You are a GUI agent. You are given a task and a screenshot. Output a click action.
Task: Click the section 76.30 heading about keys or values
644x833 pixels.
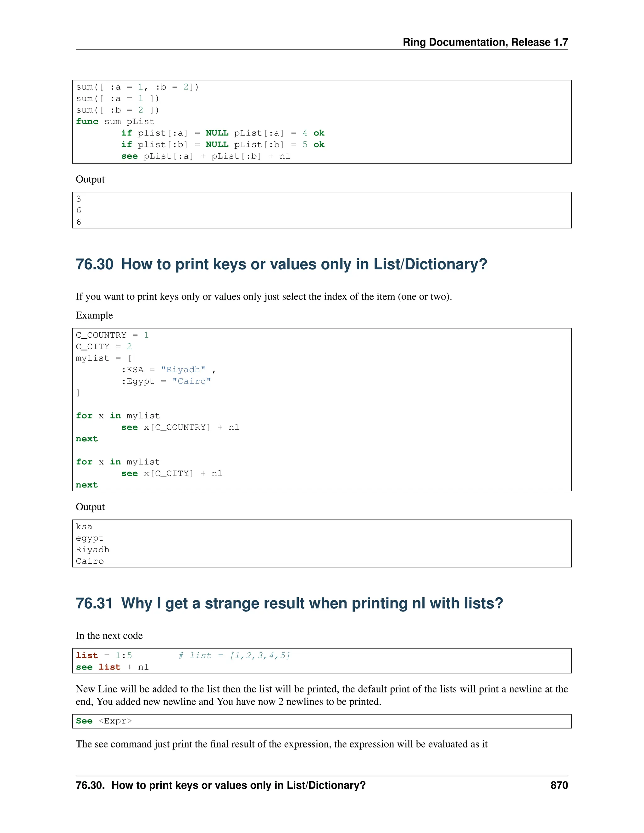pos(281,264)
